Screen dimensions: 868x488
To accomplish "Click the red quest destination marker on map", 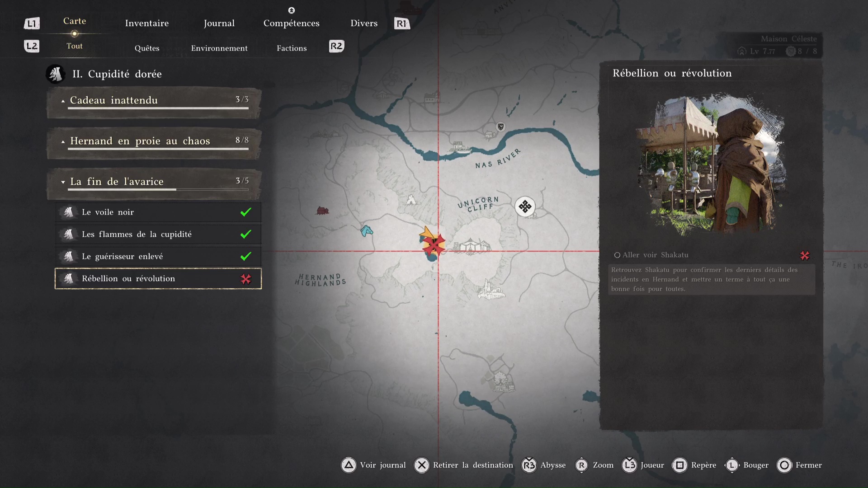I will 434,245.
